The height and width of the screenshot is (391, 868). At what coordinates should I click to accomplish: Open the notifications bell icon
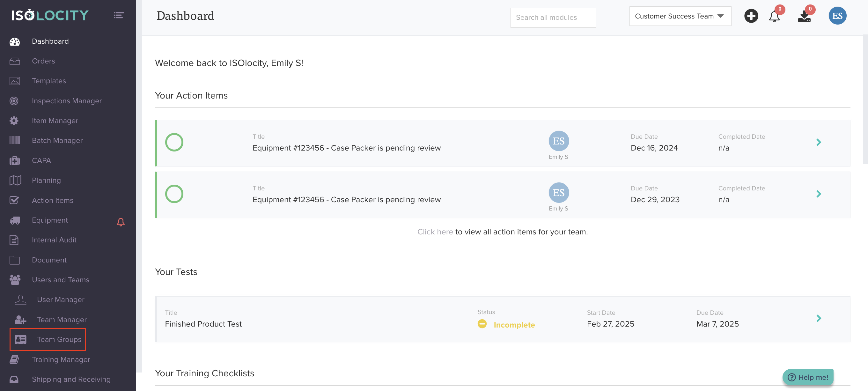pos(774,17)
